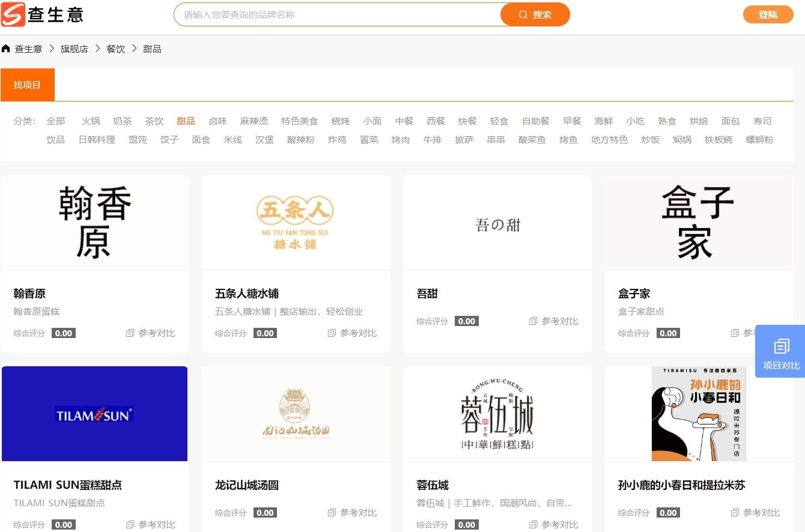Image resolution: width=805 pixels, height=532 pixels.
Task: Click the 盒子家 title text
Action: point(634,294)
